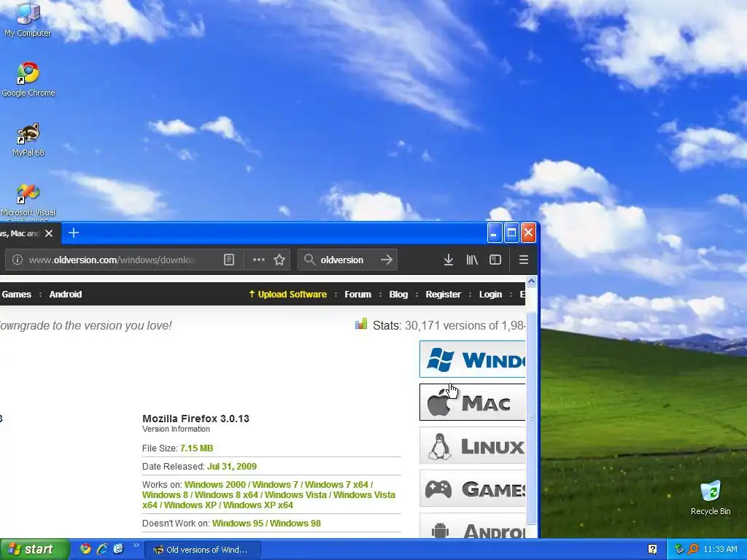Click the vertical scrollbar thumb
The width and height of the screenshot is (747, 560).
point(531,418)
